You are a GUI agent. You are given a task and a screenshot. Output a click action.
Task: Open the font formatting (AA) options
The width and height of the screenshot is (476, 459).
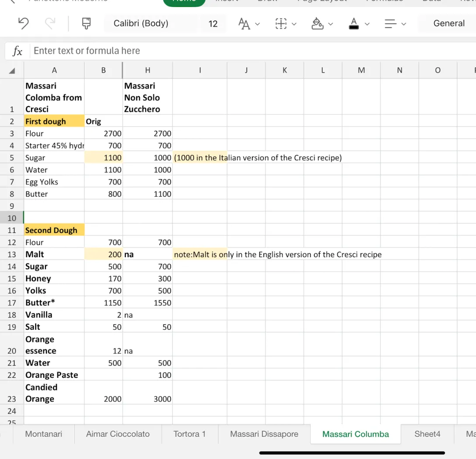pyautogui.click(x=245, y=24)
